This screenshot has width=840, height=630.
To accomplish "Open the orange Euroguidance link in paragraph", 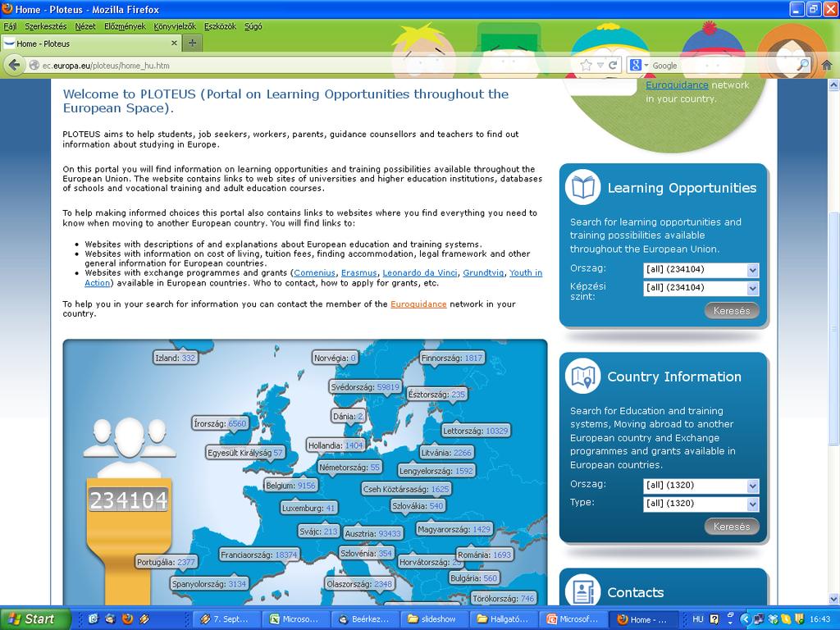I will pyautogui.click(x=418, y=304).
